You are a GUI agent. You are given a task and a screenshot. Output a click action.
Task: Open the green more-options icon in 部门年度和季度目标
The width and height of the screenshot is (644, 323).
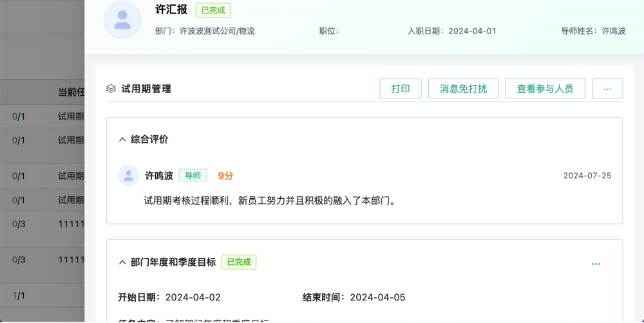tap(596, 264)
